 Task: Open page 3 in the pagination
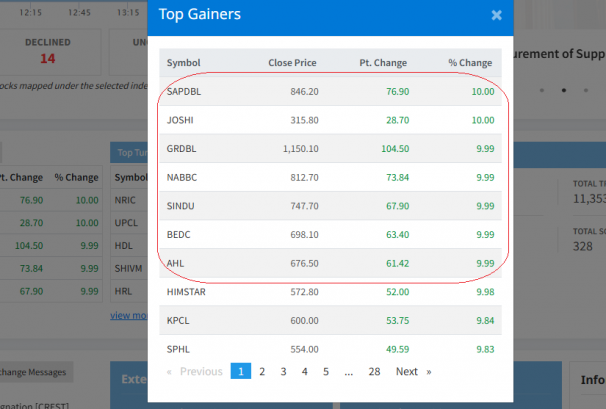tap(283, 371)
